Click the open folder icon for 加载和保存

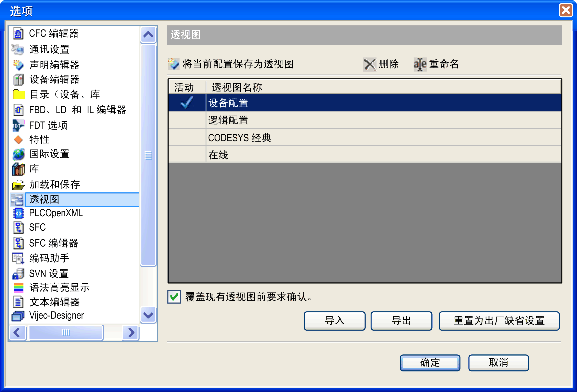click(x=18, y=185)
